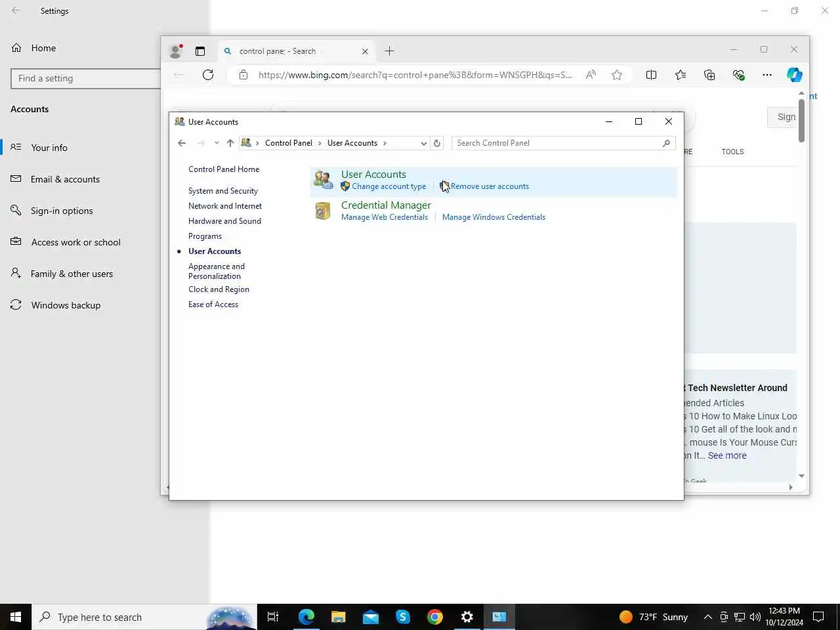Click the See more link on Bing page
840x630 pixels.
coord(727,455)
